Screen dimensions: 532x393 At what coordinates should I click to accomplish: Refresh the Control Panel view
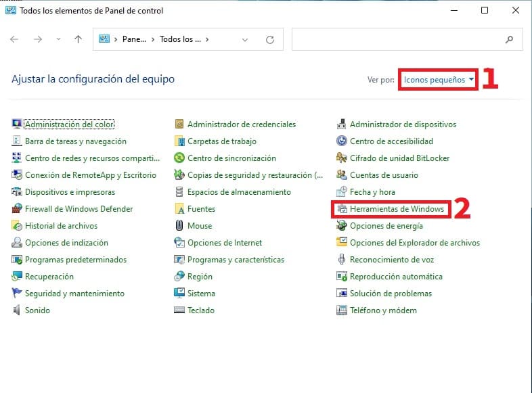click(x=270, y=40)
